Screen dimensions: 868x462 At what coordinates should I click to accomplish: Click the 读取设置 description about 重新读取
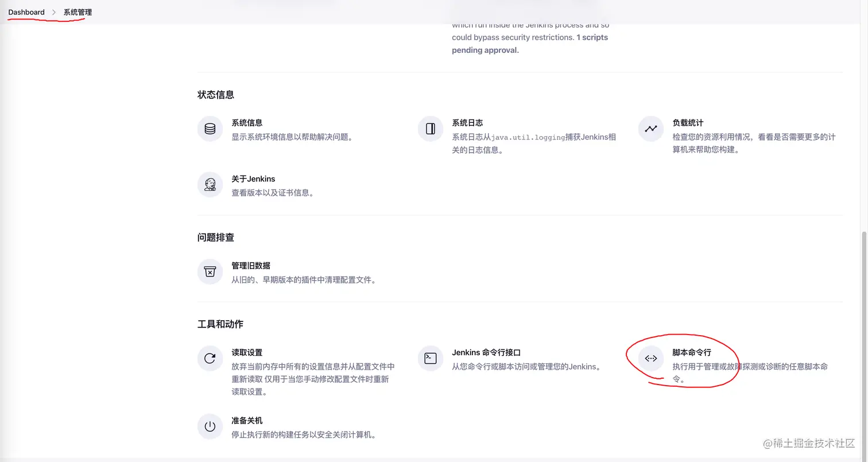[313, 379]
